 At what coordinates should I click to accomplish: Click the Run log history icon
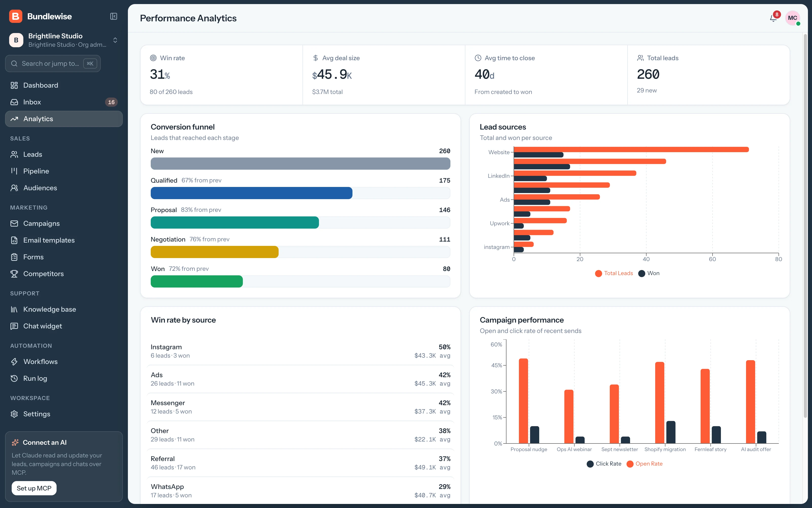point(14,379)
